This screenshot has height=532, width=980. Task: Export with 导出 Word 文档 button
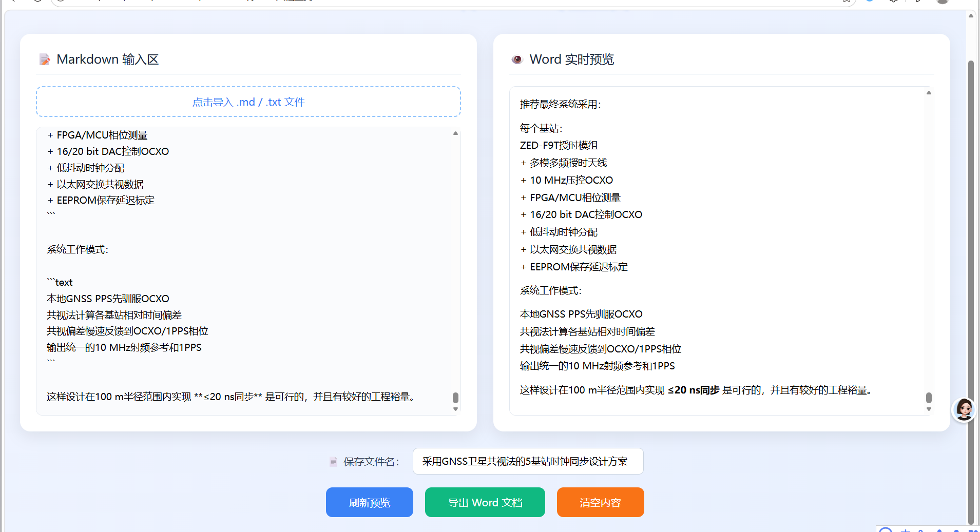485,502
